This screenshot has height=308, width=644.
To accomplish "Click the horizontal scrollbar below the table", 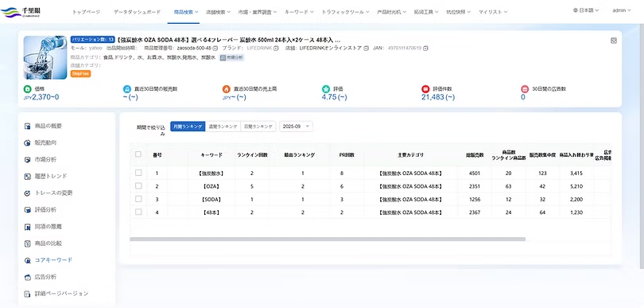I will pos(328,239).
